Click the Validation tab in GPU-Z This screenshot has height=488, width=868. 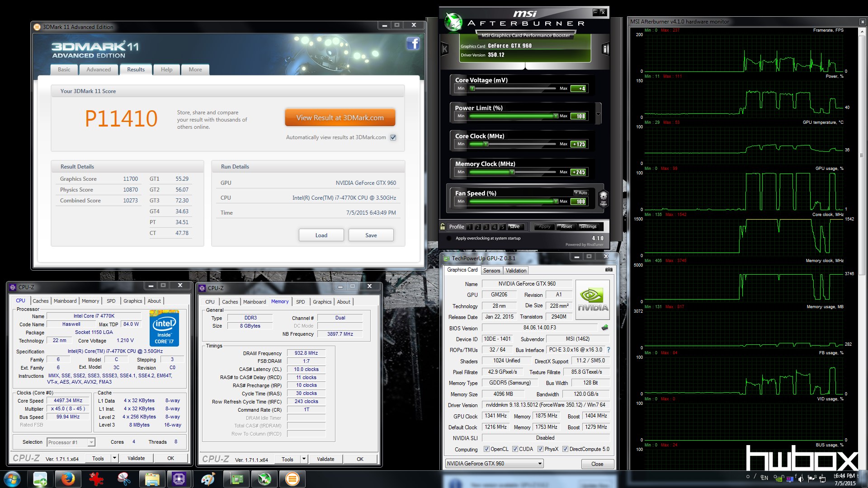(516, 271)
